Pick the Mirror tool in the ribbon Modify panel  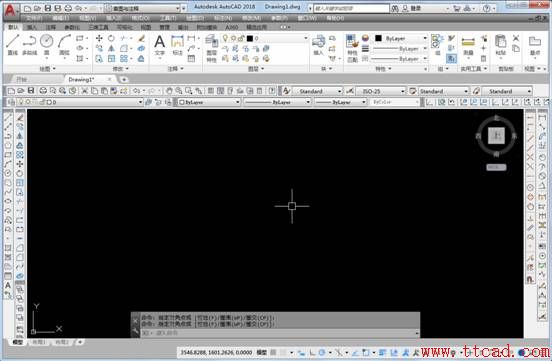111,48
